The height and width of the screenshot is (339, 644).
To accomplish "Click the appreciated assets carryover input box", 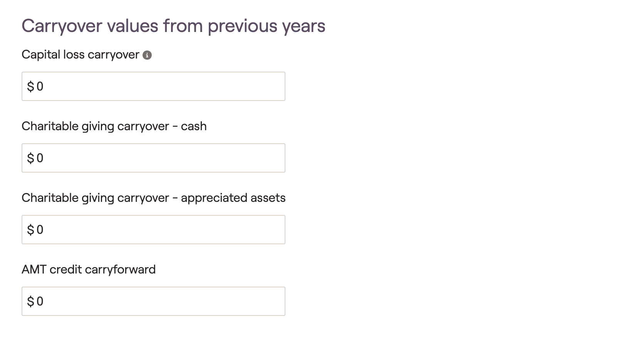I will pos(153,230).
